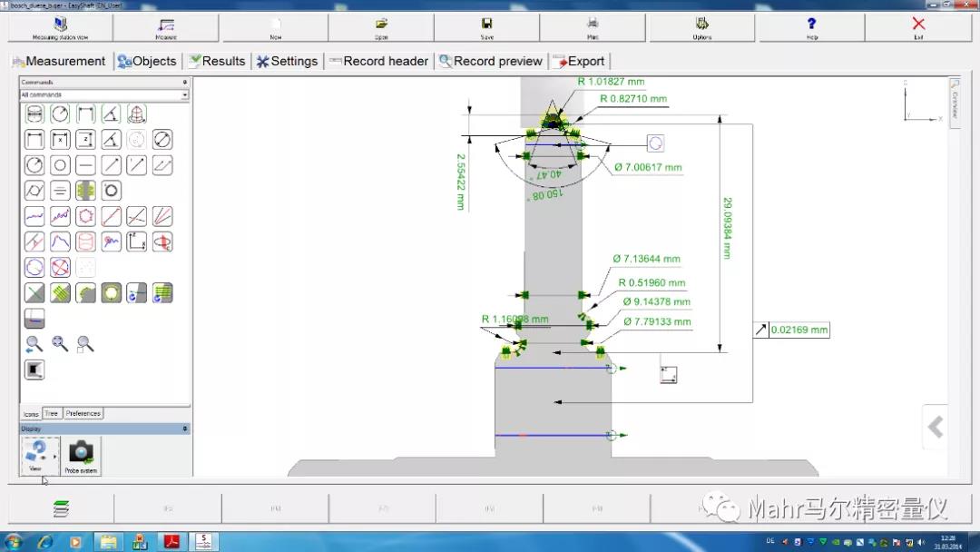980x552 pixels.
Task: Click the green ring icon
Action: point(112,293)
